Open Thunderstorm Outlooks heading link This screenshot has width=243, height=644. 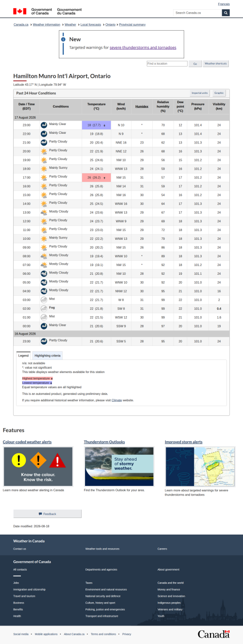coord(104,442)
